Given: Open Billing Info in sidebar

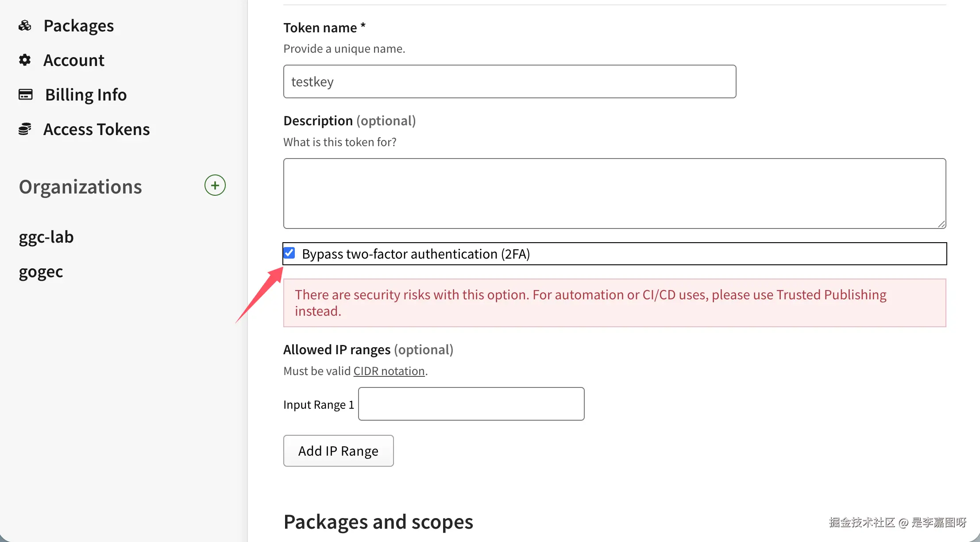Looking at the screenshot, I should [85, 95].
